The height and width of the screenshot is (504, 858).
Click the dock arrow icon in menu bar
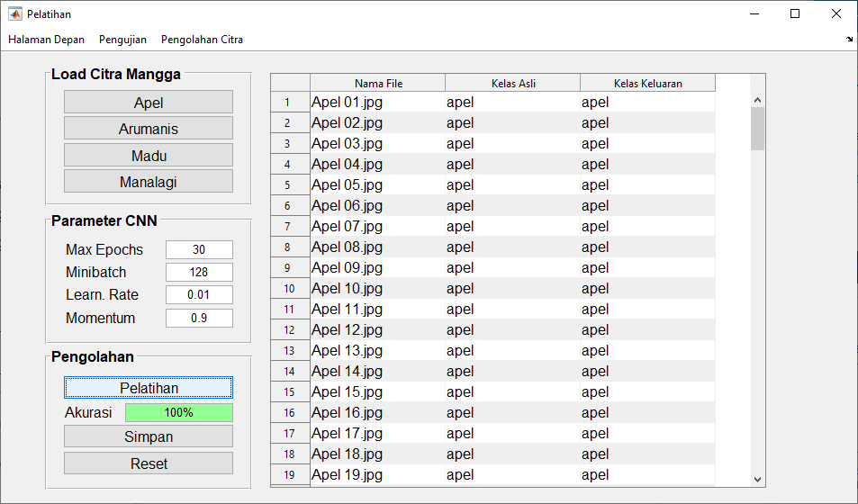[x=849, y=40]
